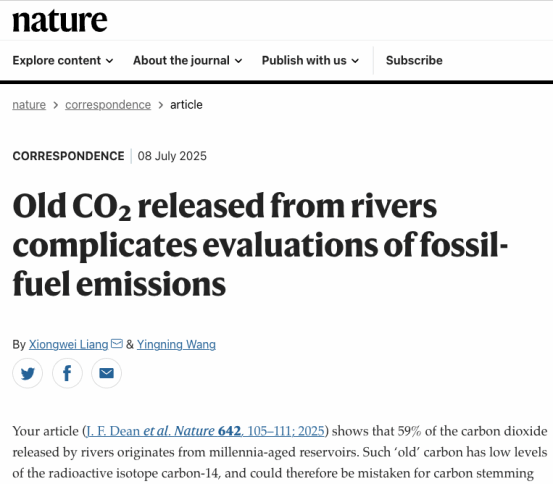Open the Explore content menu
Image resolution: width=554 pixels, height=485 pixels.
(63, 60)
